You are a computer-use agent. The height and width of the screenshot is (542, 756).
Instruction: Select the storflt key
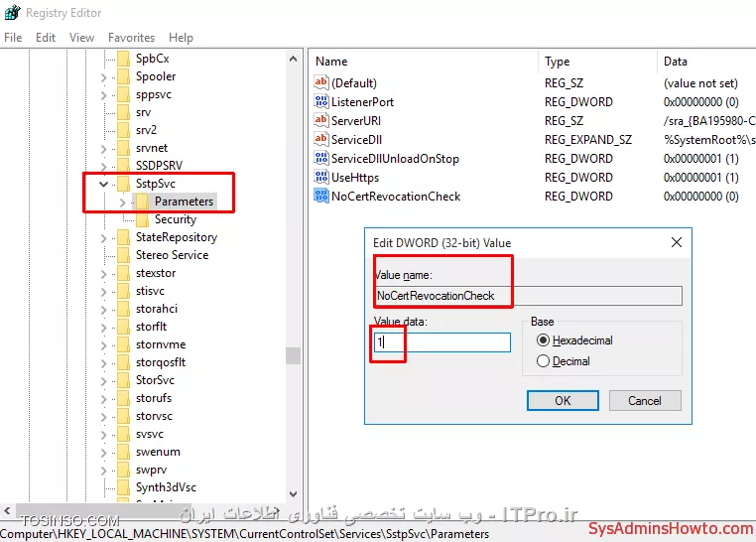[x=152, y=327]
